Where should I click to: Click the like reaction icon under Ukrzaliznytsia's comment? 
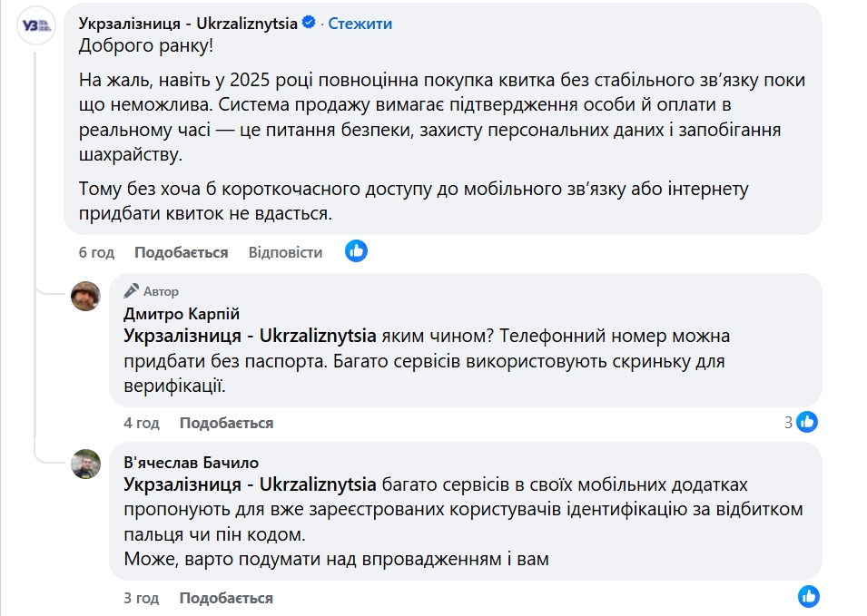click(357, 251)
